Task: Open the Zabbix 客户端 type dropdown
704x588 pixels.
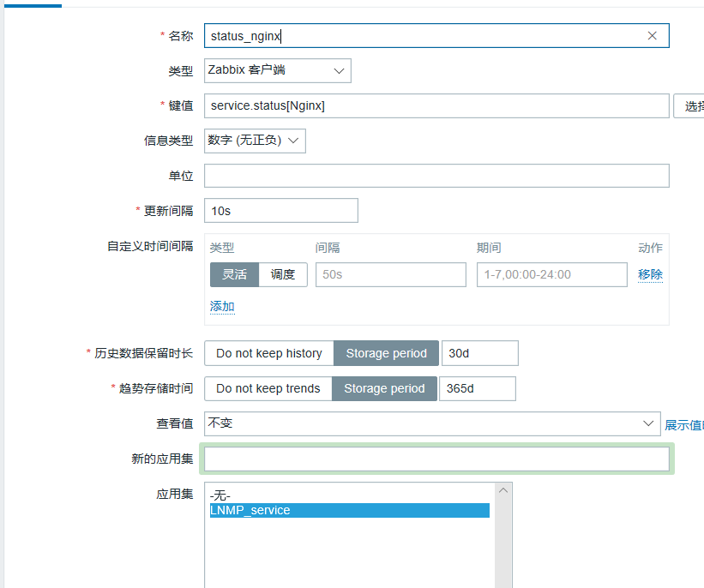Action: point(278,70)
